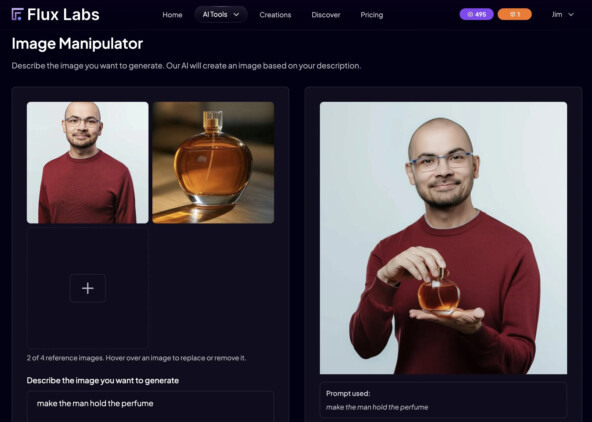Click the Flux Labs logo icon
This screenshot has width=592, height=422.
coord(17,14)
